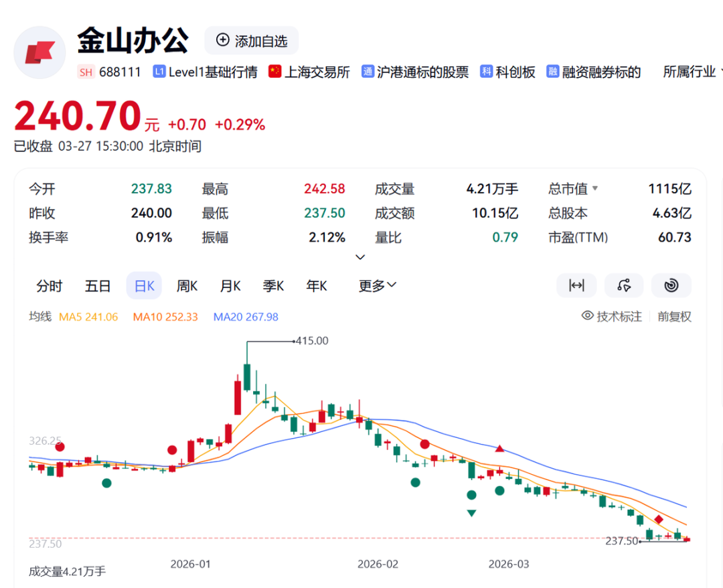723x588 pixels.
Task: Click the 415.00 peak price label
Action: (x=312, y=341)
